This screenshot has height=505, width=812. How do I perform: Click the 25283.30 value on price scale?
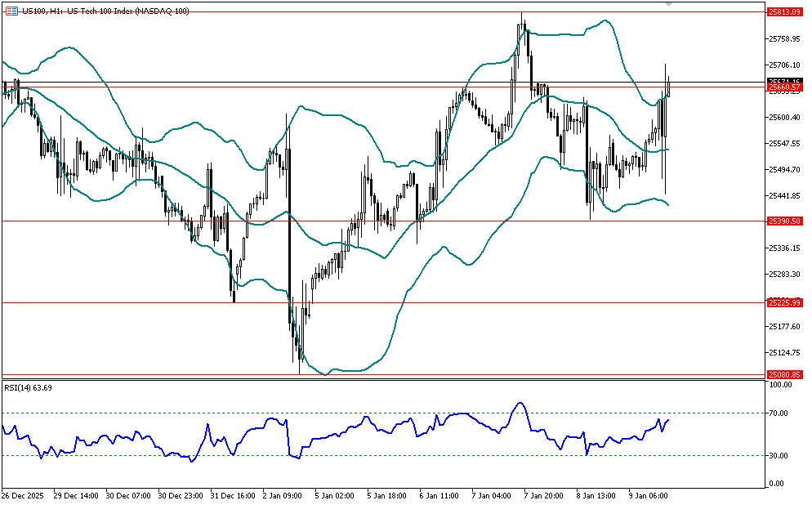[x=783, y=275]
